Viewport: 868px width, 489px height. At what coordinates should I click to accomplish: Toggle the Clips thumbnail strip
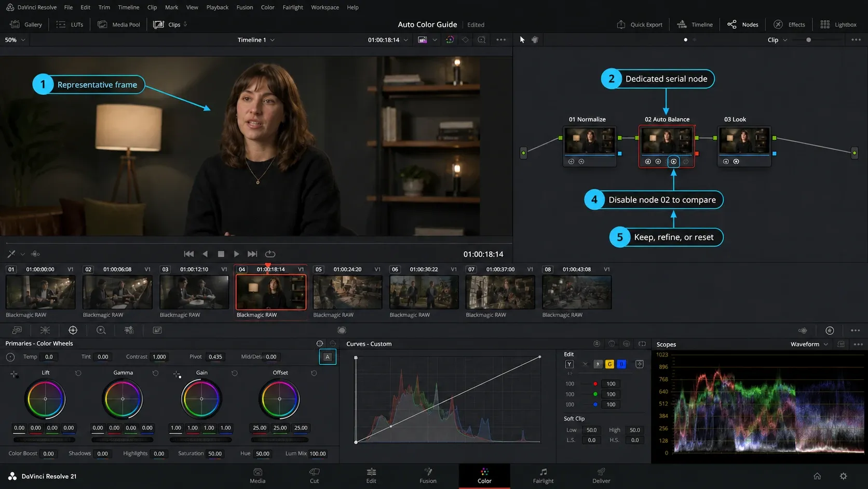click(x=167, y=24)
